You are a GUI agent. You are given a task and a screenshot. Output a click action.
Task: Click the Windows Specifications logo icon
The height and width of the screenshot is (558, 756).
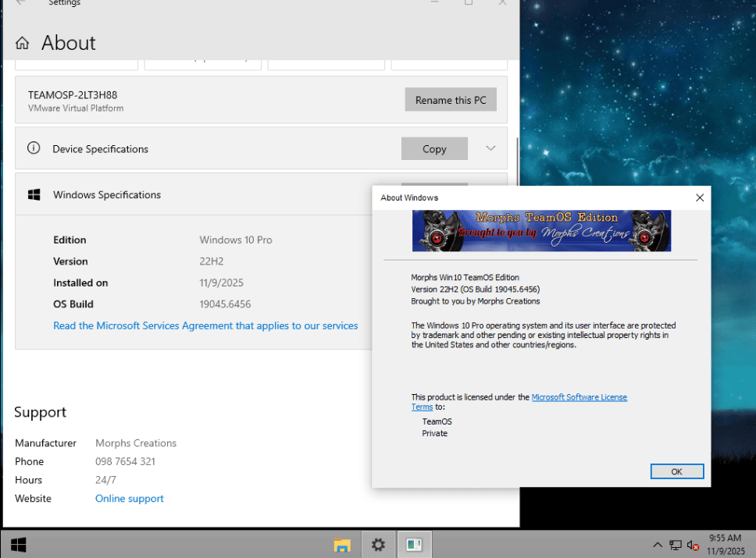point(34,195)
